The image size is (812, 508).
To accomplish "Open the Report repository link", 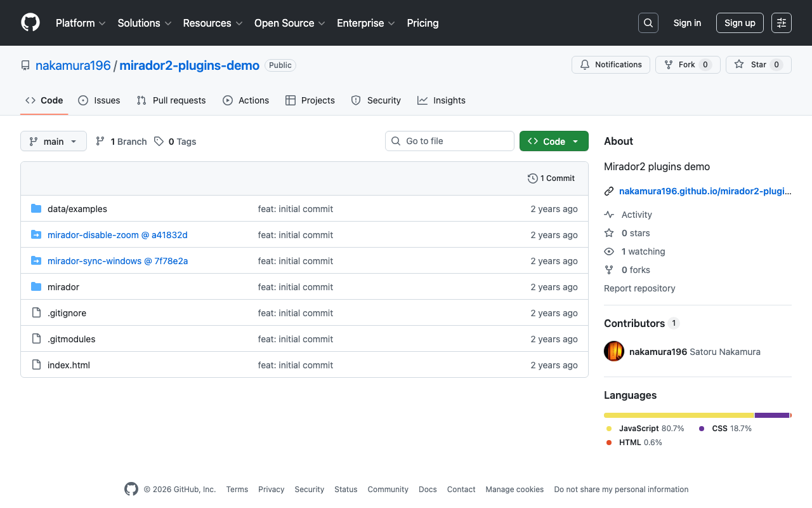I will tap(639, 288).
